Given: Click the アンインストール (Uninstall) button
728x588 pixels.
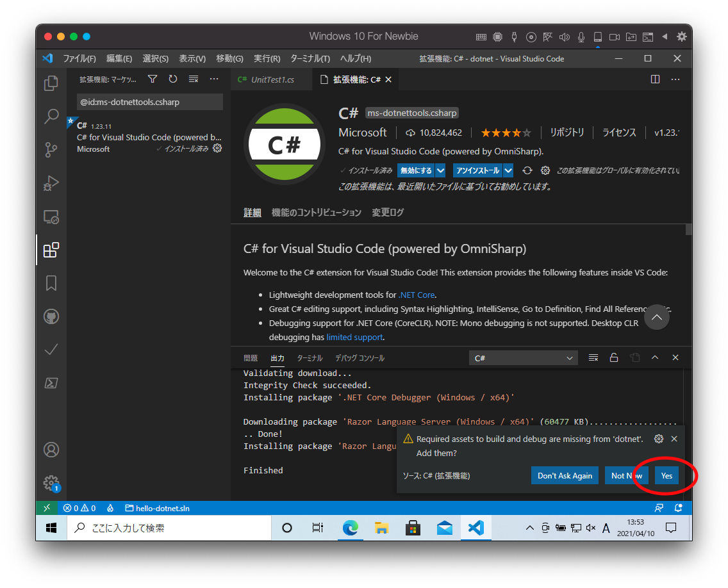Looking at the screenshot, I should [x=478, y=171].
